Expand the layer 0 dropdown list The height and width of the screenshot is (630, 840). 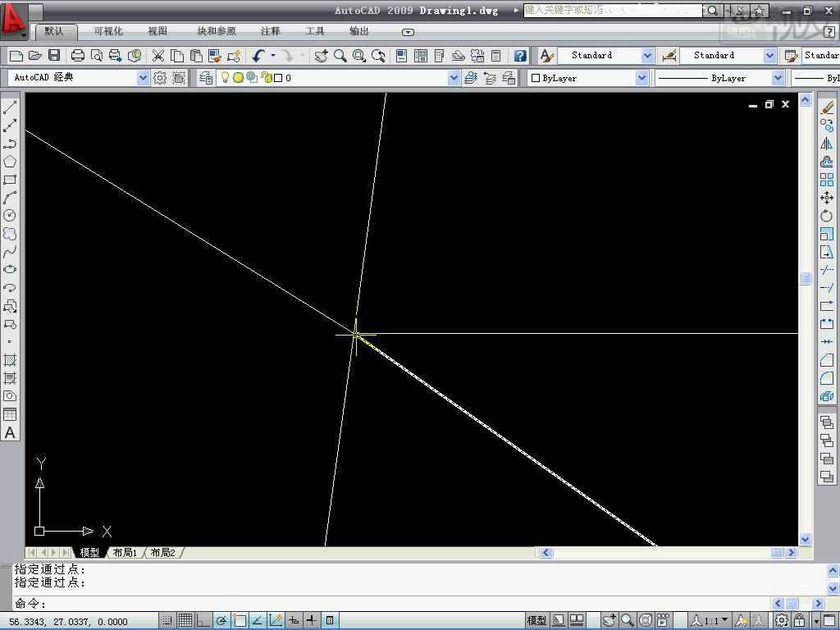coord(454,78)
